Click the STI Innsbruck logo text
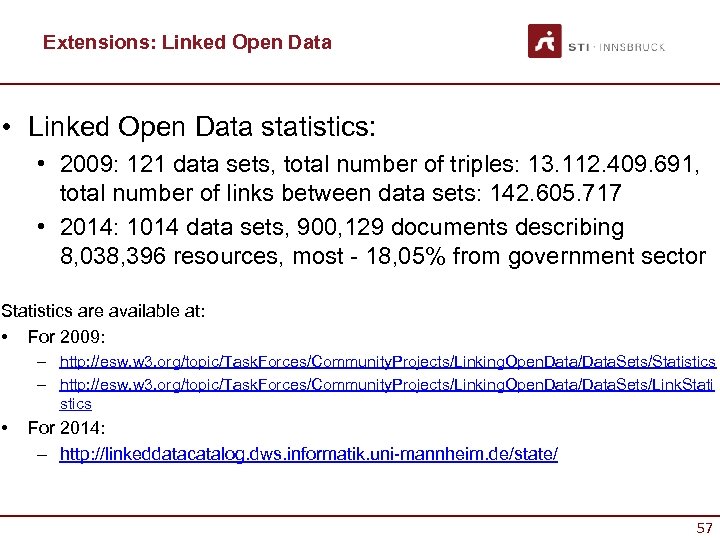This screenshot has height=540, width=720. pos(615,47)
